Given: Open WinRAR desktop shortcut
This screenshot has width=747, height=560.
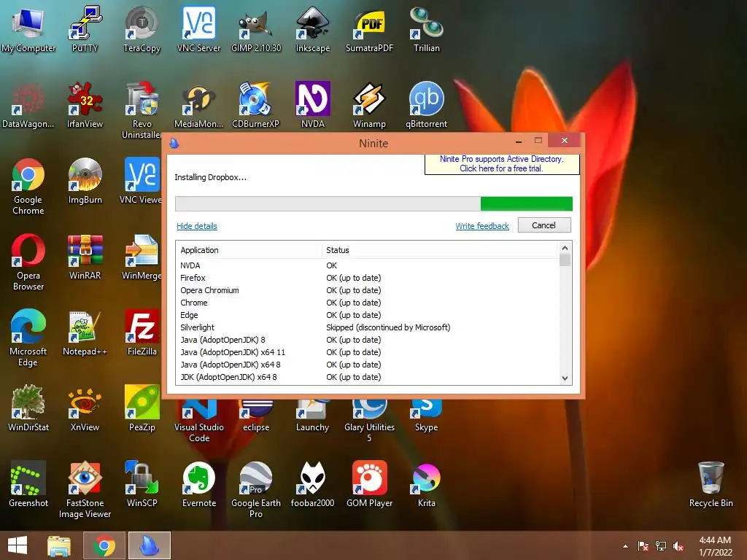Looking at the screenshot, I should tap(85, 257).
